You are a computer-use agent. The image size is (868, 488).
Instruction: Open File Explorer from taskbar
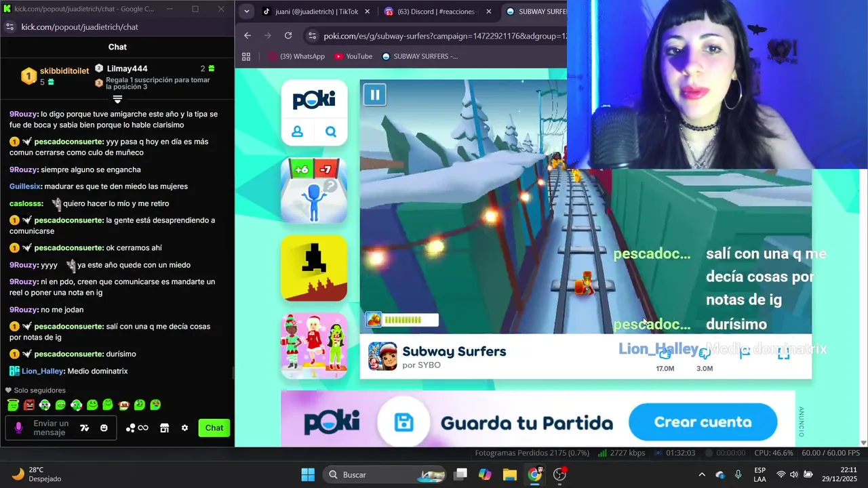coord(510,474)
